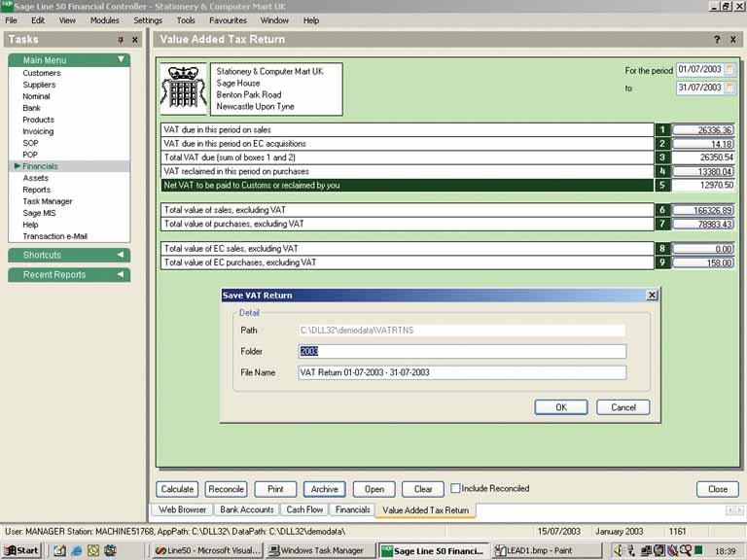Switch to the Cash Flow tab
The image size is (747, 560).
304,509
